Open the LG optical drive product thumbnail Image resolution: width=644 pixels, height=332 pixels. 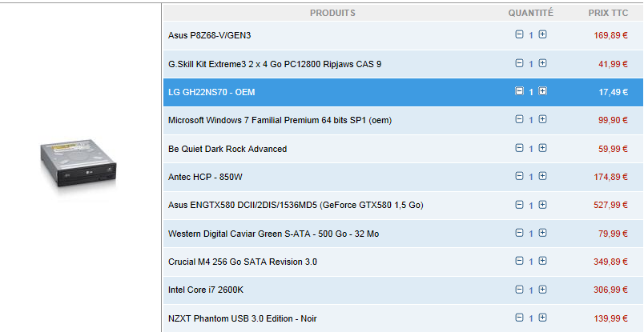pyautogui.click(x=79, y=167)
